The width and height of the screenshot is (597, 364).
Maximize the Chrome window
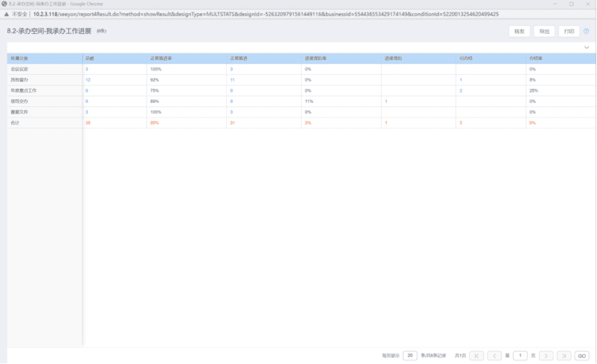coord(571,4)
